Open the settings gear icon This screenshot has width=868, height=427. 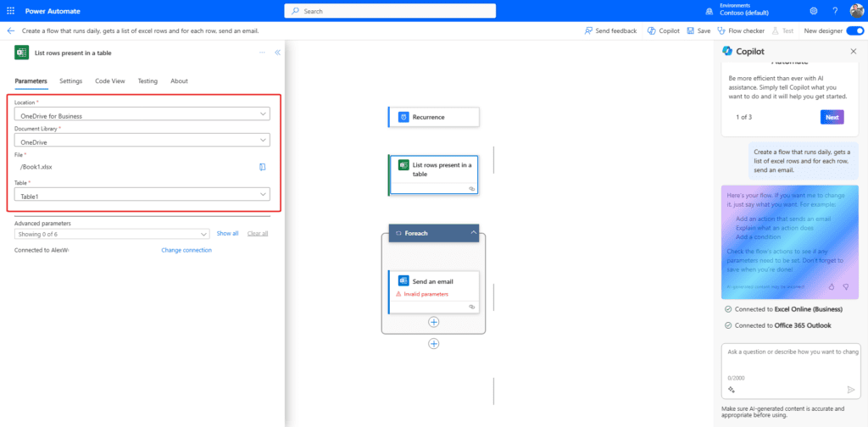(x=814, y=11)
